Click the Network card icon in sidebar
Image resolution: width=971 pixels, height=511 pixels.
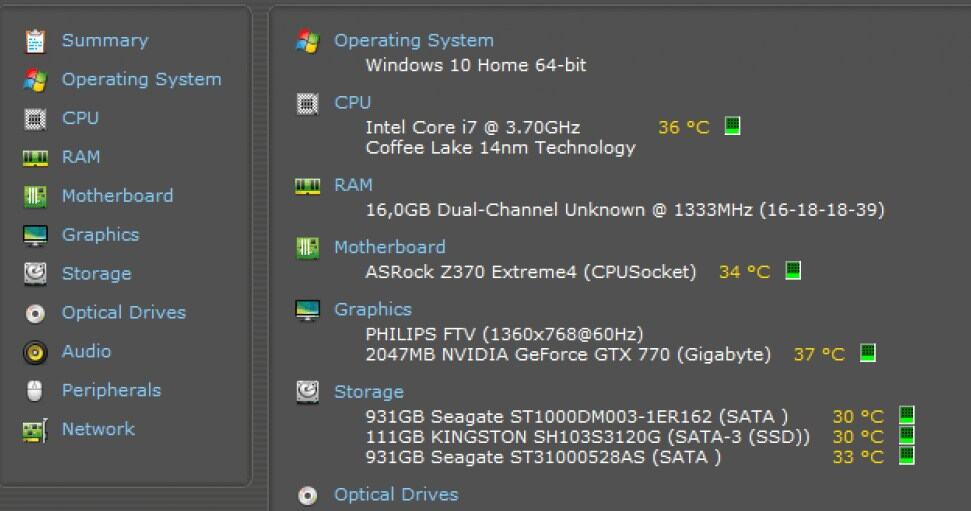[x=35, y=430]
